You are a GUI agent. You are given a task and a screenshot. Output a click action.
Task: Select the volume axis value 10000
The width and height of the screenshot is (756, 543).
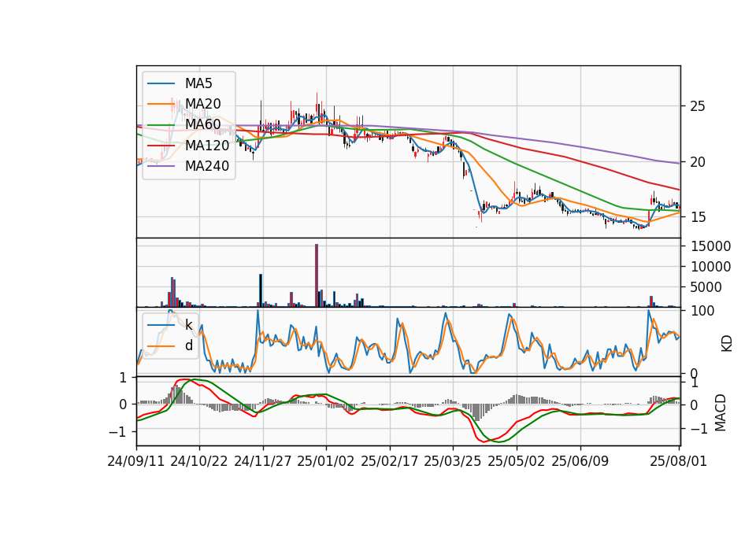tap(710, 267)
